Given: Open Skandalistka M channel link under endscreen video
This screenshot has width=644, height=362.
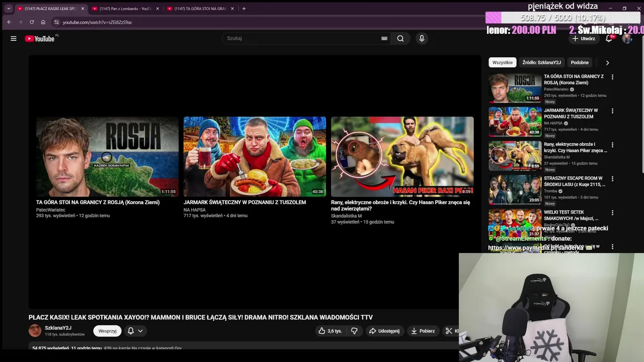Looking at the screenshot, I should coord(346,216).
